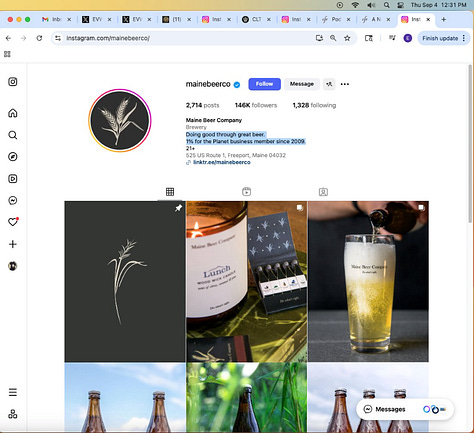The width and height of the screenshot is (474, 433).
Task: Open Notifications via the heart icon
Action: point(13,222)
